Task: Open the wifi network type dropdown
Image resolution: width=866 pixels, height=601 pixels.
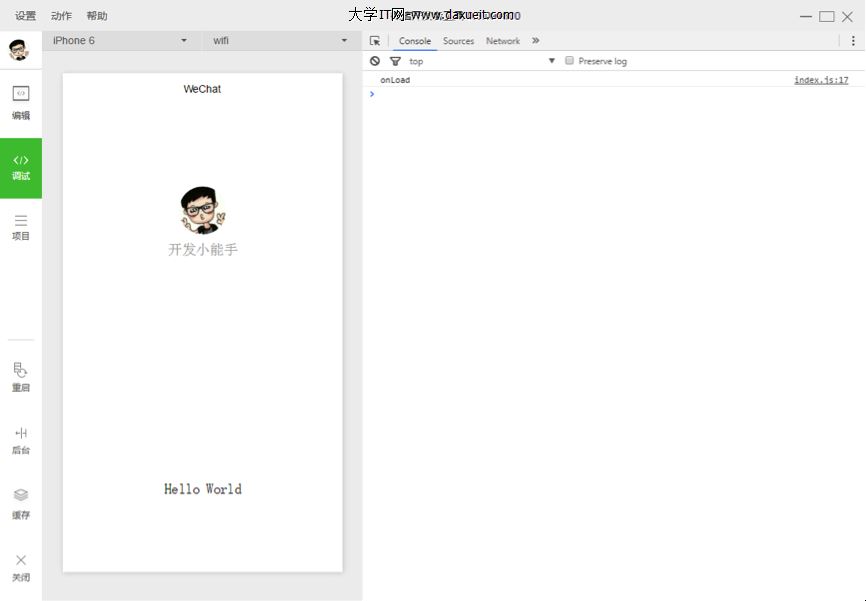Action: [279, 41]
